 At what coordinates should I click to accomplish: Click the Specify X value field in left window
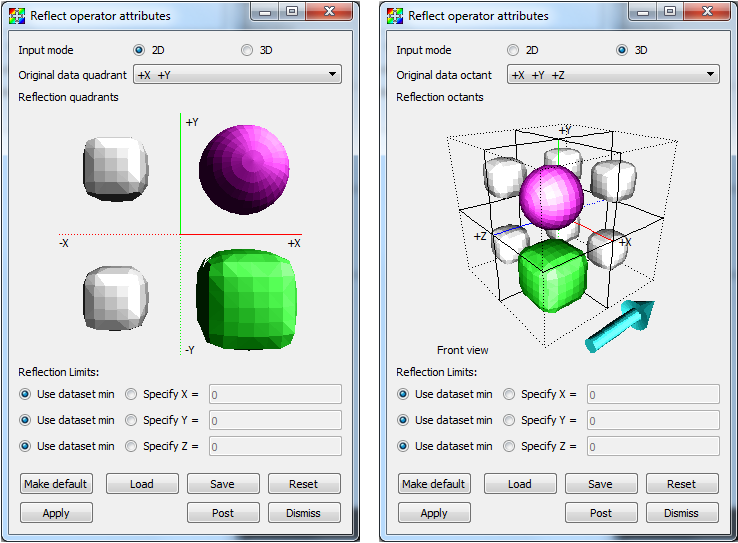[275, 394]
